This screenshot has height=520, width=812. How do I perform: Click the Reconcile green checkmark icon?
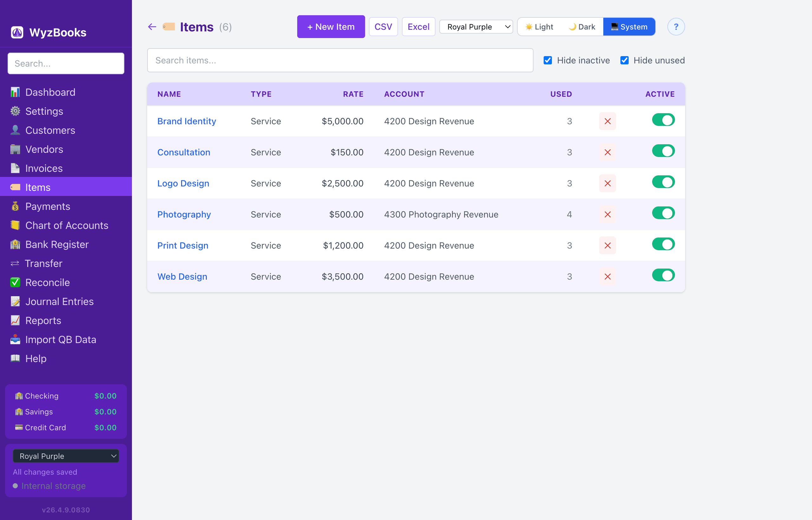15,282
